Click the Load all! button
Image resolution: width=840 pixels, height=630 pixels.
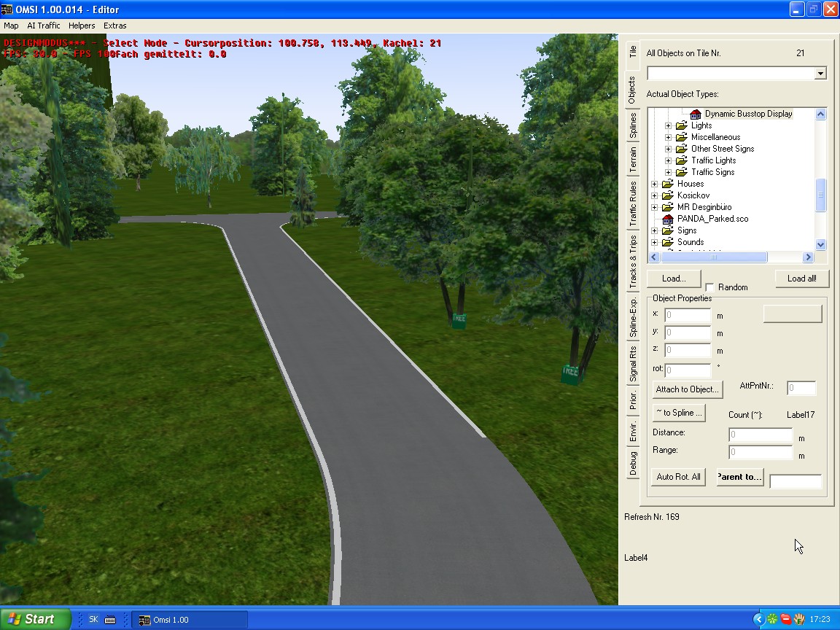[801, 279]
